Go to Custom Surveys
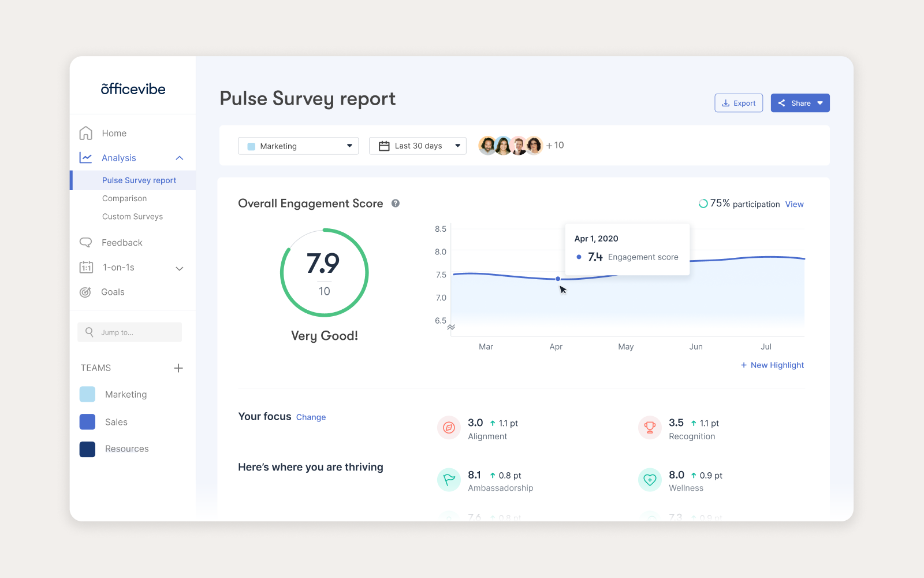The width and height of the screenshot is (924, 578). pyautogui.click(x=132, y=217)
